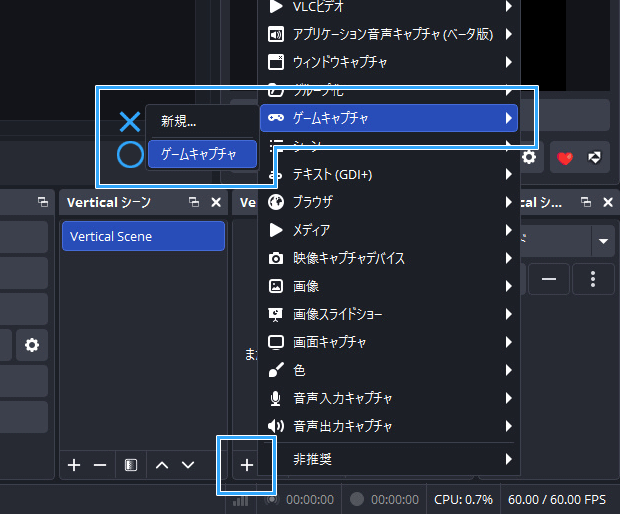Open the three-dot menu in right dock
The image size is (620, 514).
pyautogui.click(x=593, y=279)
